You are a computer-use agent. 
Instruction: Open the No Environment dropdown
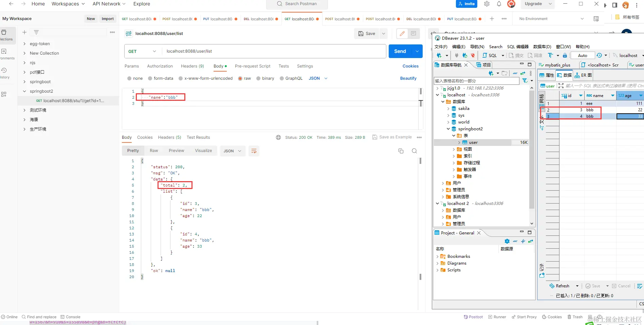pos(551,19)
